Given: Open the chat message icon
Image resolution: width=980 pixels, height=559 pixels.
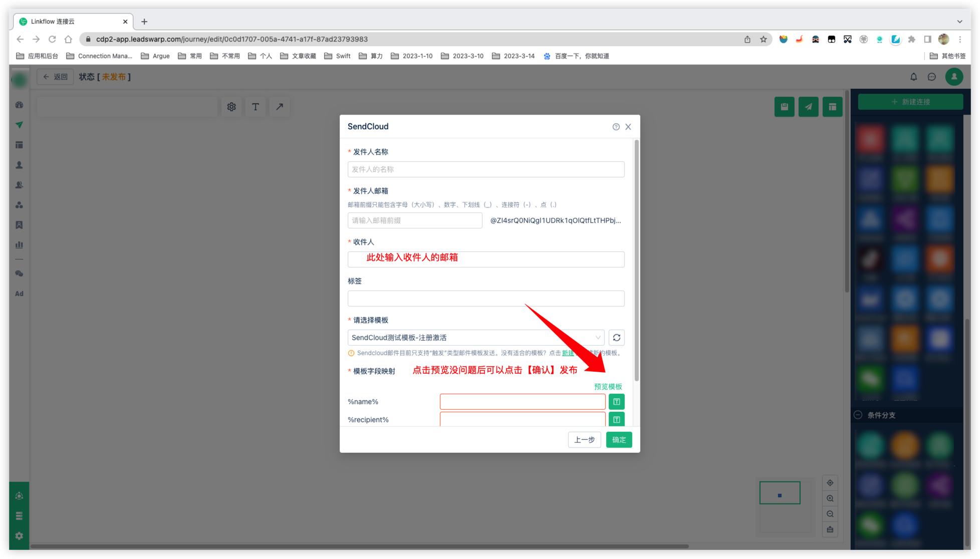Looking at the screenshot, I should (x=931, y=77).
